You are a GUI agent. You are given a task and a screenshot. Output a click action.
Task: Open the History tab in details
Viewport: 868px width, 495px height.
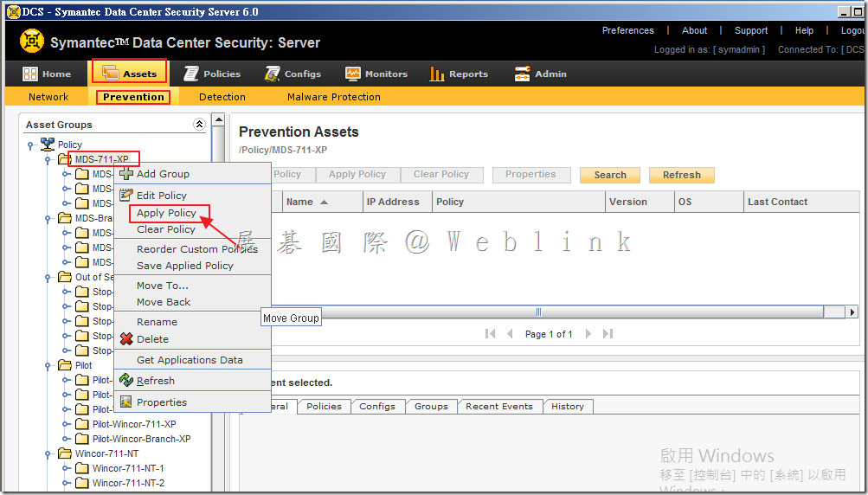tap(568, 407)
